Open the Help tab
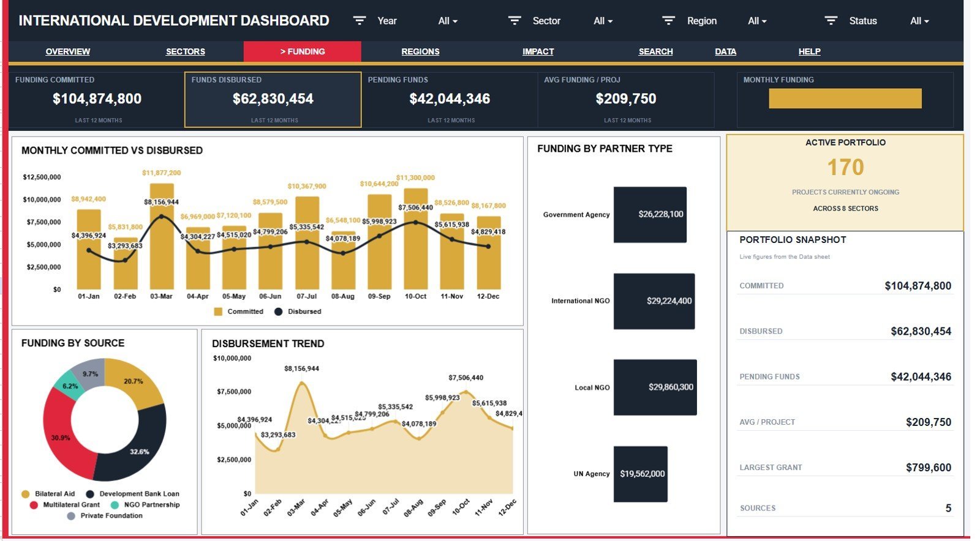This screenshot has width=980, height=541. click(x=809, y=51)
